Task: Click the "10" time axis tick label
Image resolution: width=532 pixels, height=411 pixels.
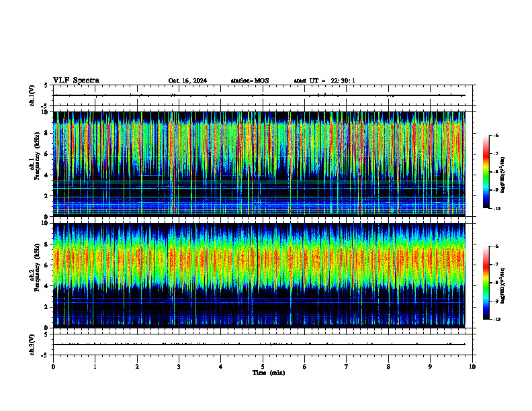Action: click(472, 367)
